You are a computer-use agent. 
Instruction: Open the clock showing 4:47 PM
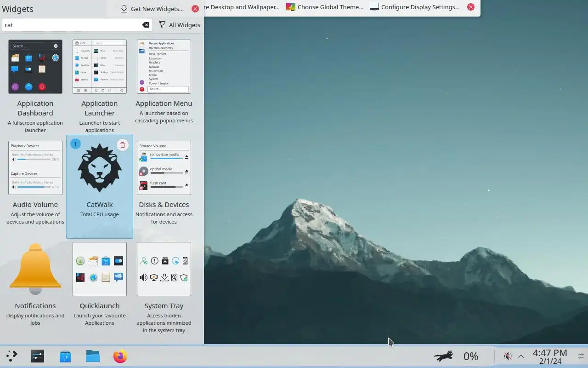click(550, 356)
